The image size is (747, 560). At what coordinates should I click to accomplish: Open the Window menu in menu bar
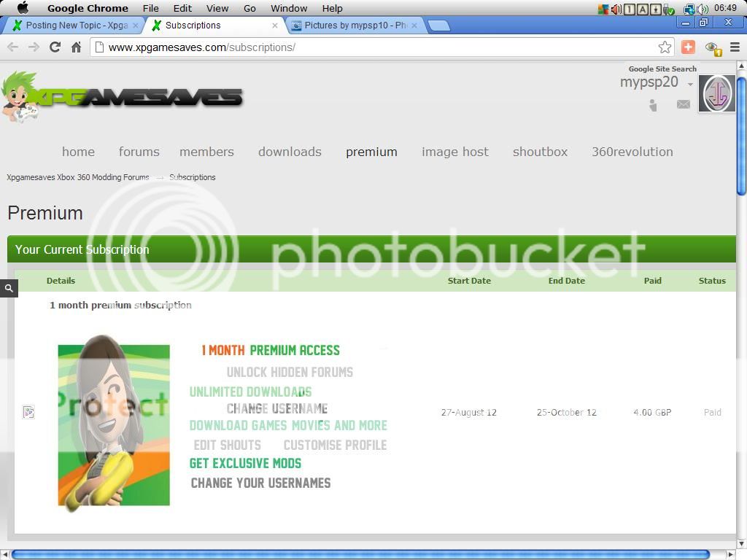click(289, 8)
